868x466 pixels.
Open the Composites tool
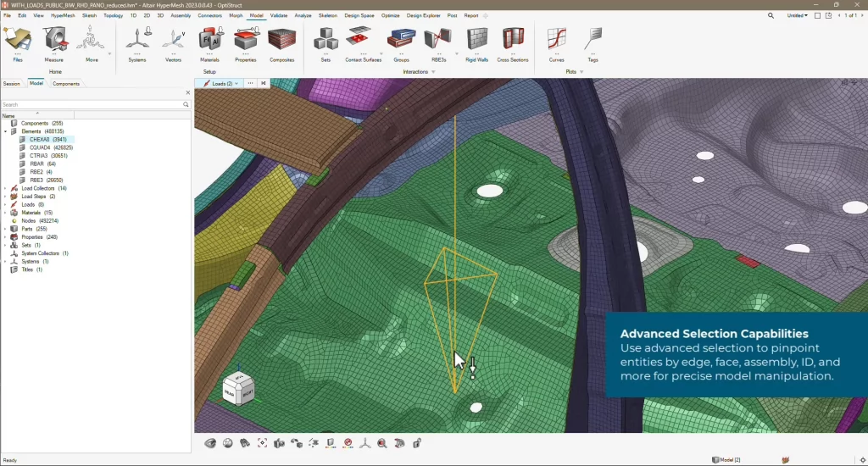(281, 44)
